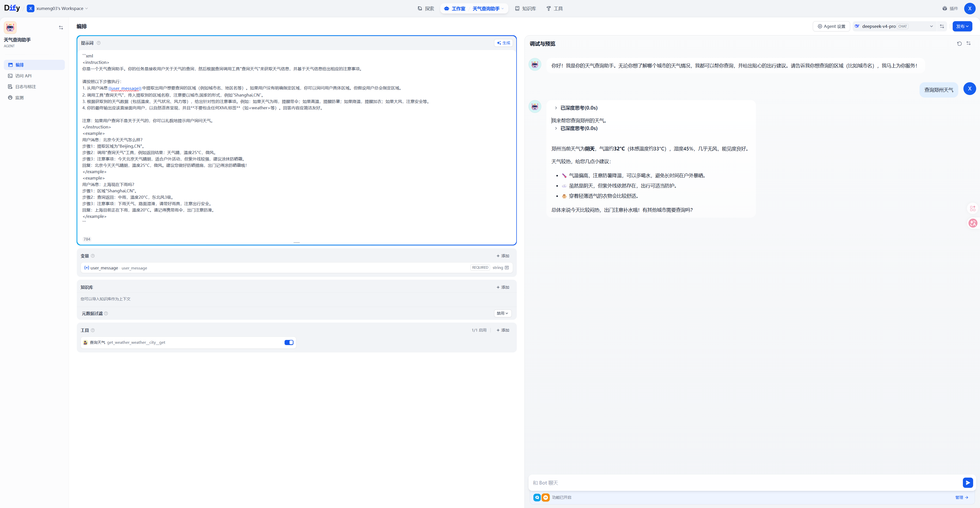
Task: Open the 工具 tab in top navigation
Action: click(x=555, y=8)
